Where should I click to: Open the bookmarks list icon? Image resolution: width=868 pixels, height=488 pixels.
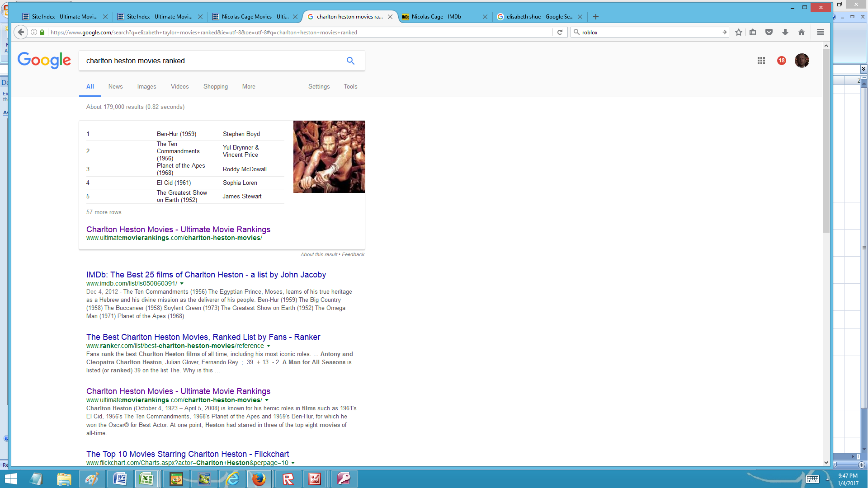753,32
